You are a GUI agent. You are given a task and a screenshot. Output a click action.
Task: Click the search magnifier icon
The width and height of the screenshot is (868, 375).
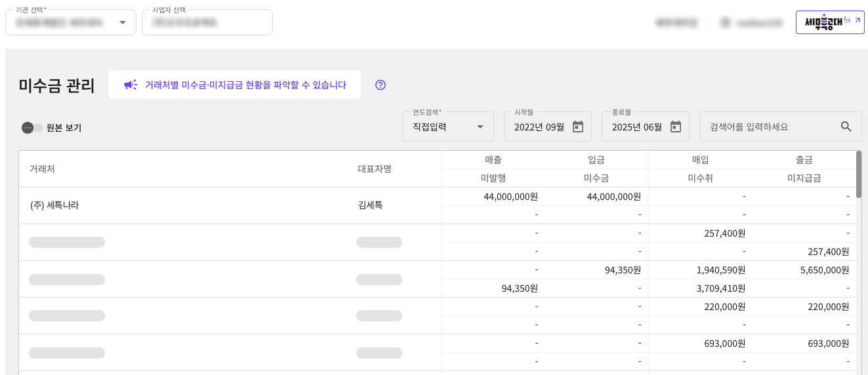coord(846,127)
